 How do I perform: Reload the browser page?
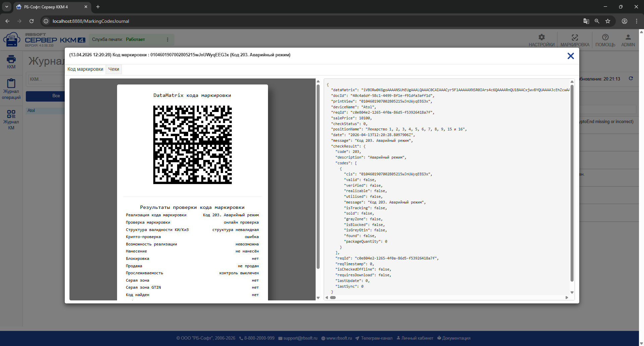point(32,21)
